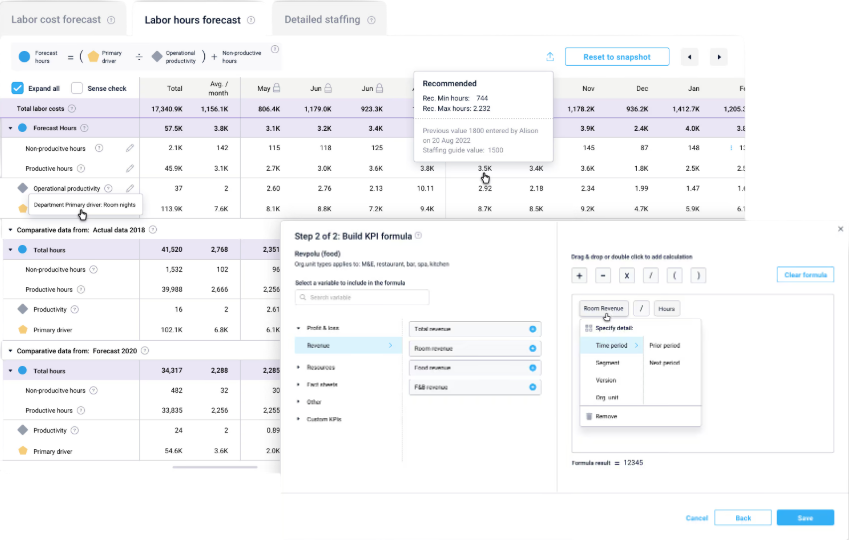The height and width of the screenshot is (540, 849).
Task: Add Total revenue using its blue plus icon
Action: click(x=532, y=328)
